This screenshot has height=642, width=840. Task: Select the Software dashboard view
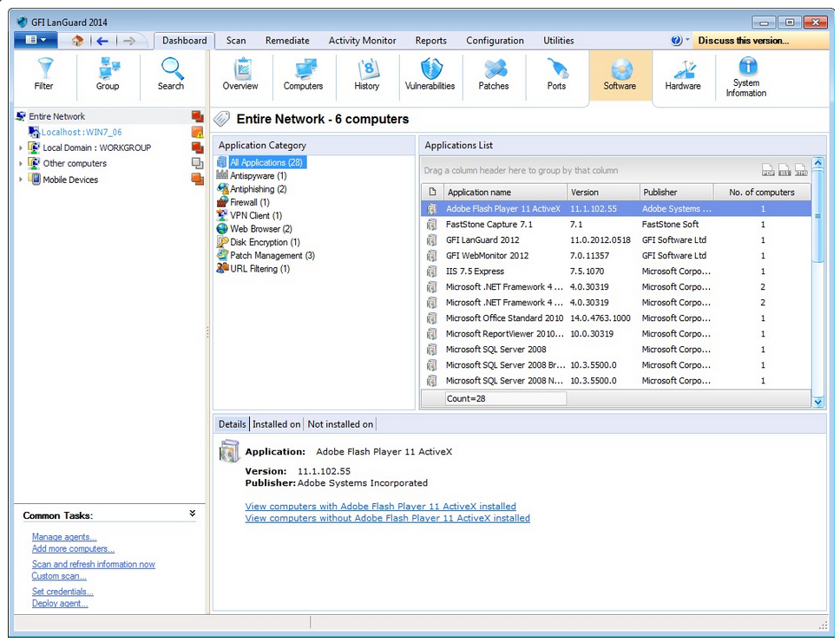click(x=620, y=75)
